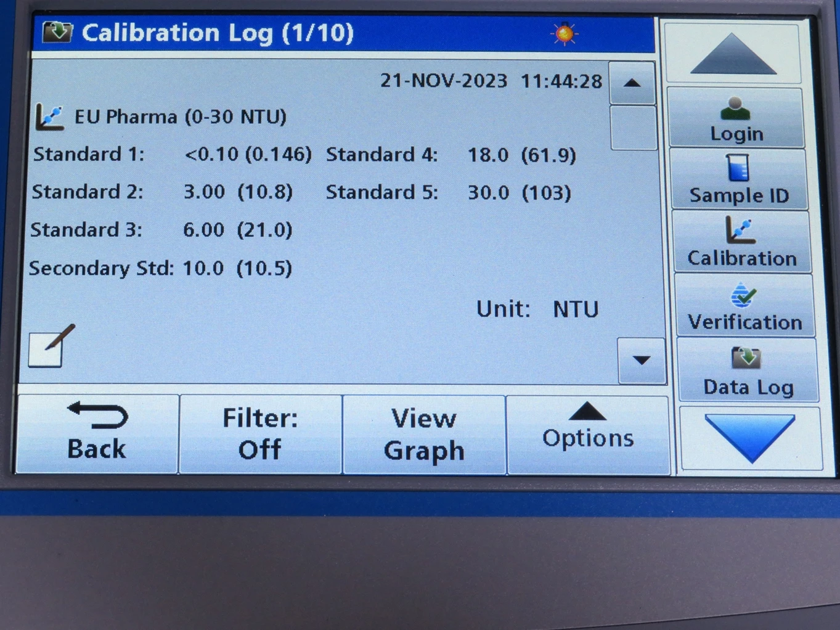
Task: Click the orange lamp status indicator
Action: (x=564, y=33)
